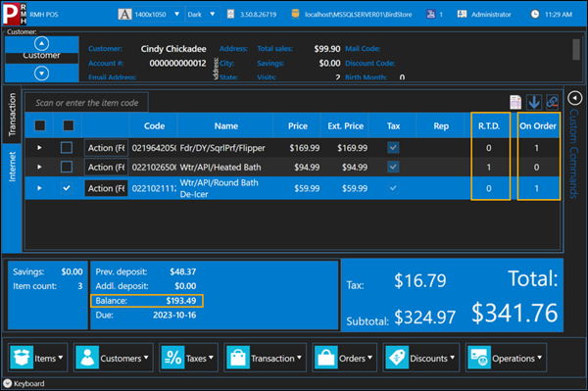588x391 pixels.
Task: Expand the Round Bath De-Icer row
Action: [39, 188]
